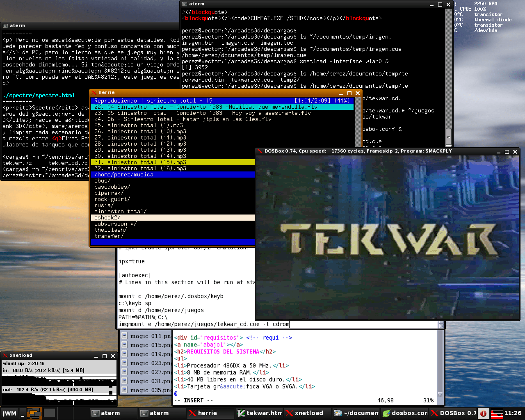Maximize the top aterm window

click(440, 5)
